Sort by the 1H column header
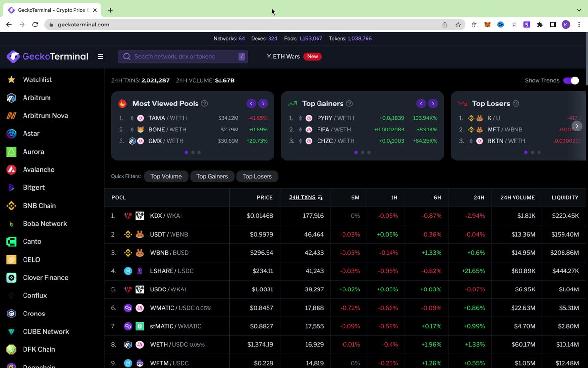Screen dimensions: 588x368 coord(394,197)
